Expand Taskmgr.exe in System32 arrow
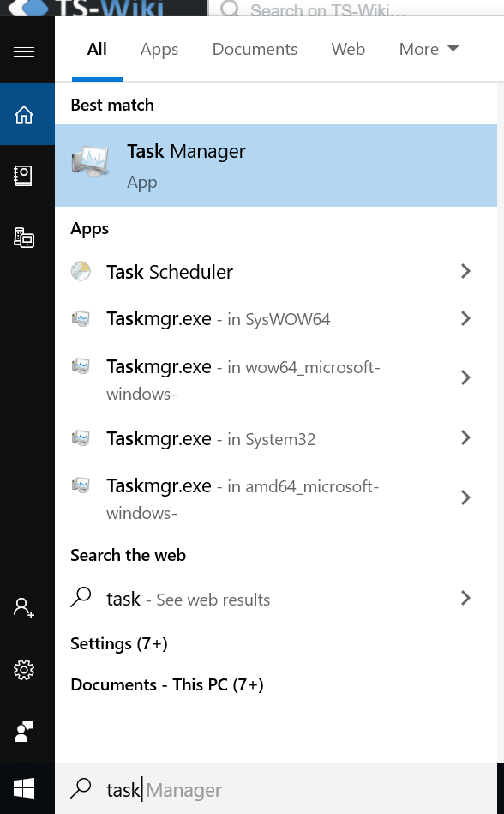 (465, 437)
